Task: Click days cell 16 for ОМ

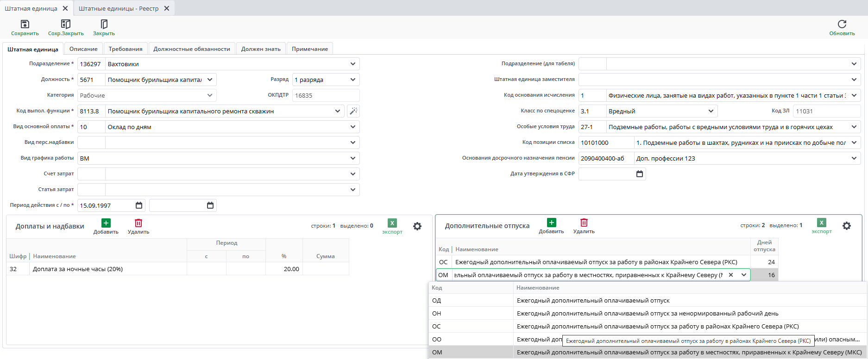Action: (764, 275)
